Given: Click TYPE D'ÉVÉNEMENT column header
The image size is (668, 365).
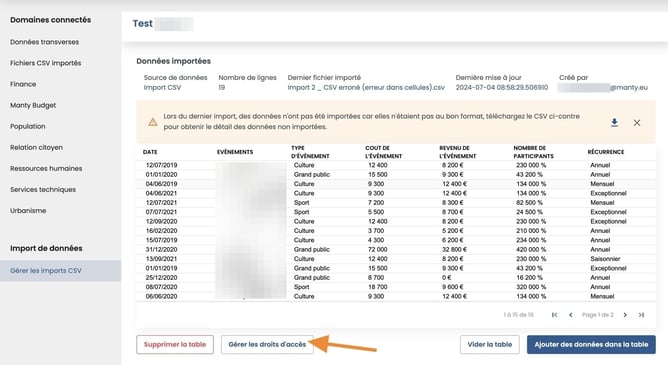Looking at the screenshot, I should (x=310, y=152).
